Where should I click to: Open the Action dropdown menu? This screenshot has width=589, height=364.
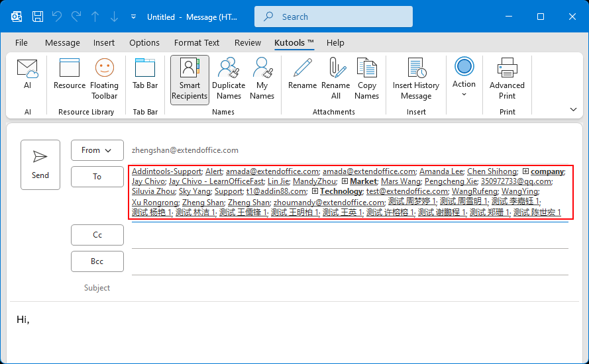click(464, 77)
